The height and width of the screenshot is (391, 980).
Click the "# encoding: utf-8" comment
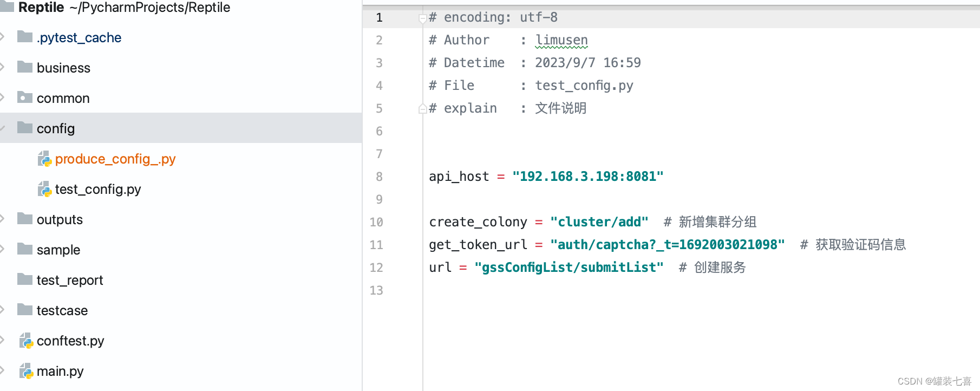pos(493,17)
